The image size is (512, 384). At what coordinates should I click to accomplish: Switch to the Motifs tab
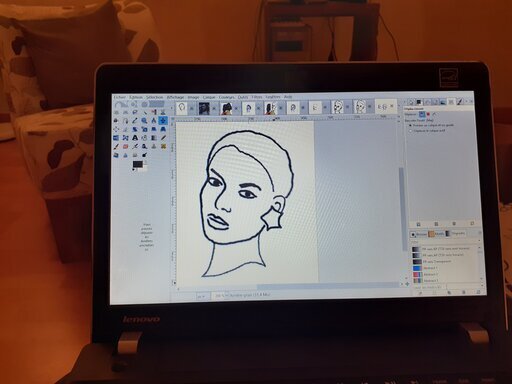click(x=436, y=234)
